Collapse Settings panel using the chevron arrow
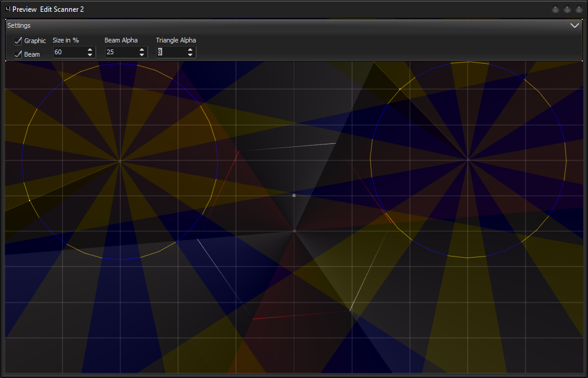 (574, 26)
